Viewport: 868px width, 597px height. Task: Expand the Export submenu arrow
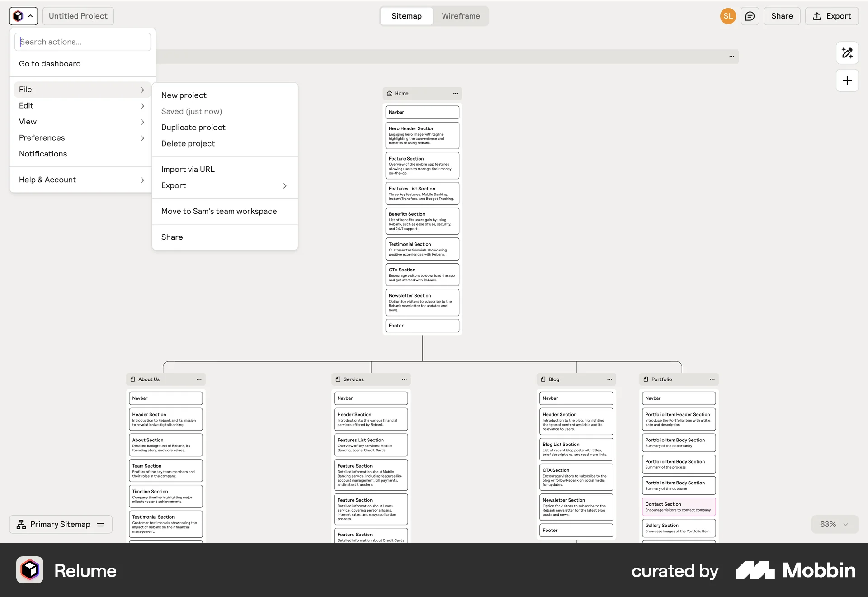(x=285, y=186)
